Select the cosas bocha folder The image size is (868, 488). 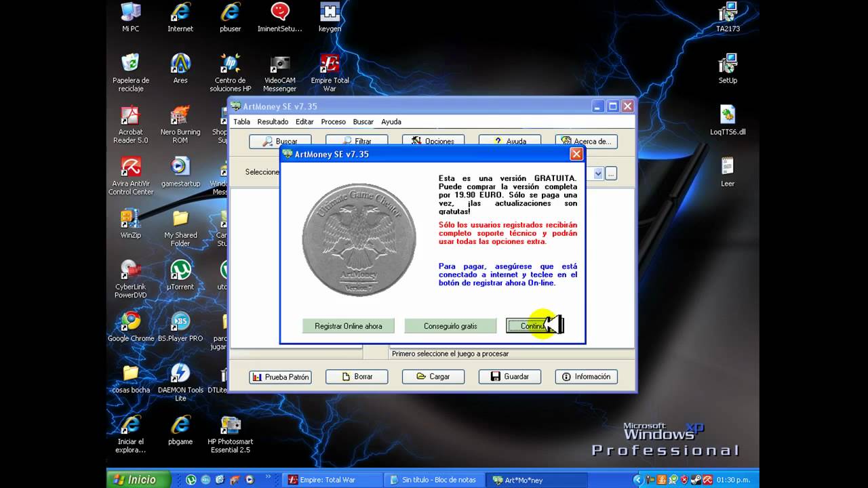tap(130, 378)
